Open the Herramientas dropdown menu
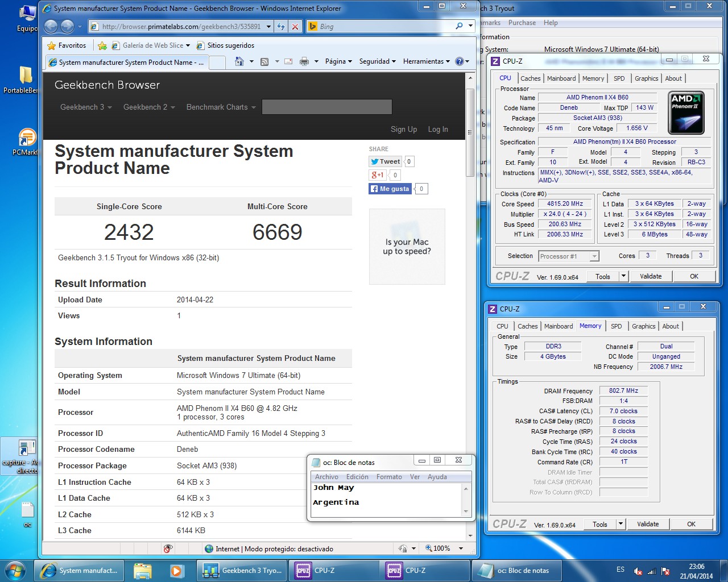The height and width of the screenshot is (582, 728). 427,61
